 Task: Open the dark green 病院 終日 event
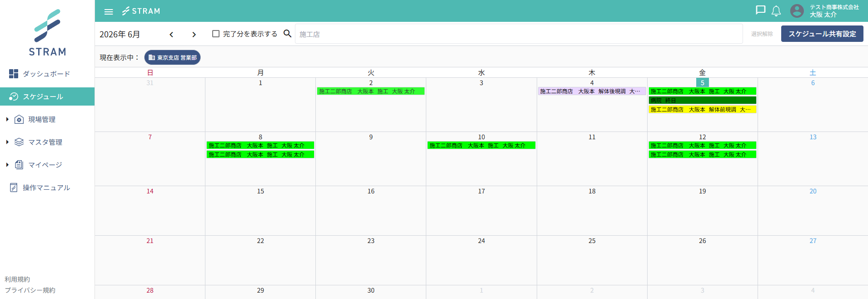(703, 100)
